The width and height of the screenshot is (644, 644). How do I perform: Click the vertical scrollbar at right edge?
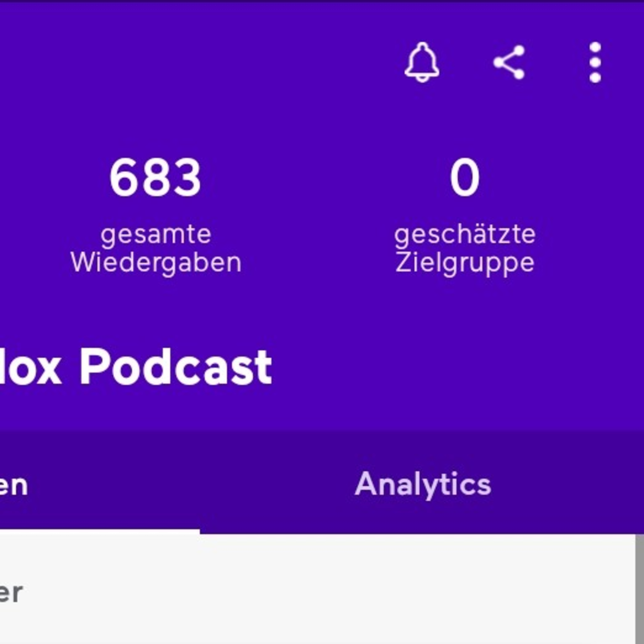[x=640, y=589]
